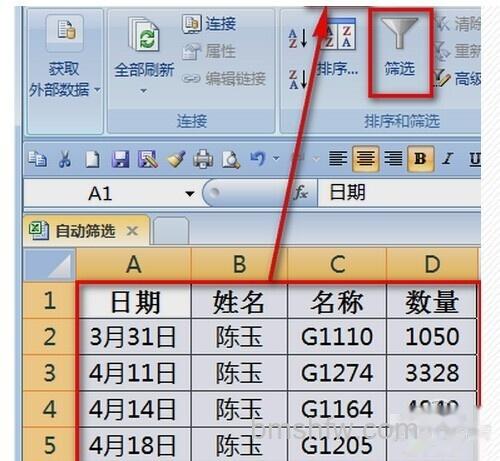Toggle underline formatting

(x=474, y=159)
